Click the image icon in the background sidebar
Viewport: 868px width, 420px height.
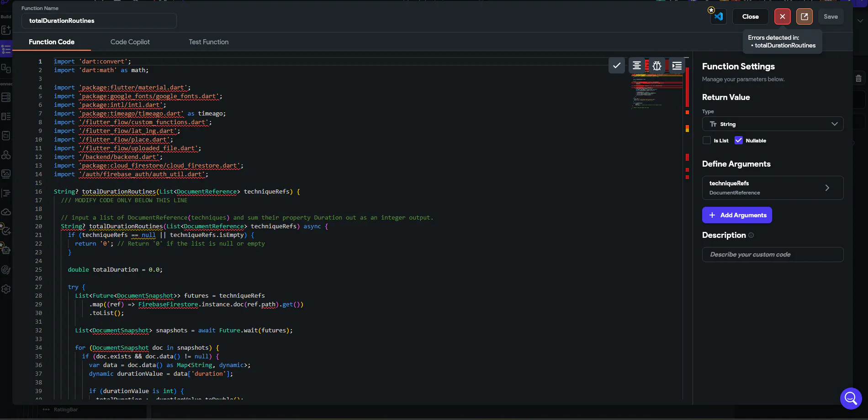point(6,173)
